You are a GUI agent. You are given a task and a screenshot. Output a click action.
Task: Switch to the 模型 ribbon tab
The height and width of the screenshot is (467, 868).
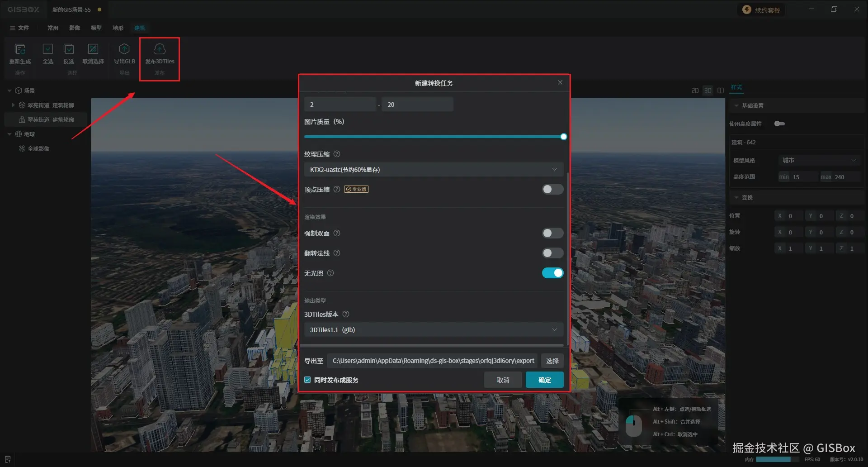96,28
